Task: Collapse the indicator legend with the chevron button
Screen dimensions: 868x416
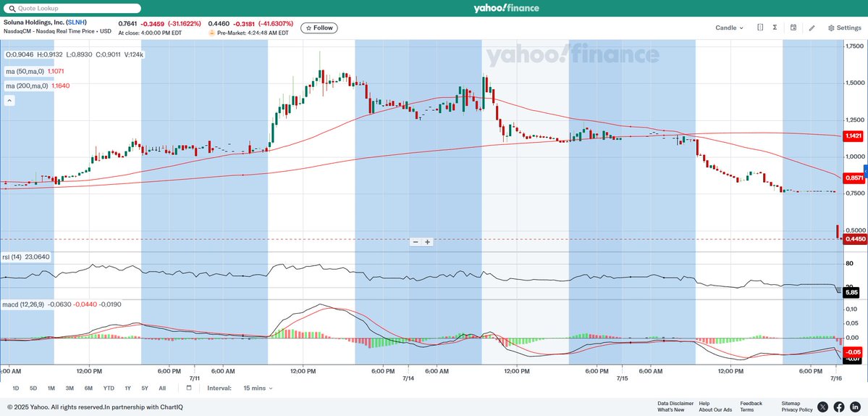Action: coord(9,101)
